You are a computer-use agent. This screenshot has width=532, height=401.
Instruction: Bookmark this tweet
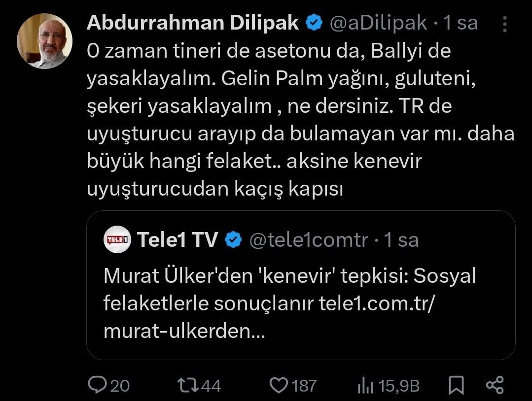[457, 385]
